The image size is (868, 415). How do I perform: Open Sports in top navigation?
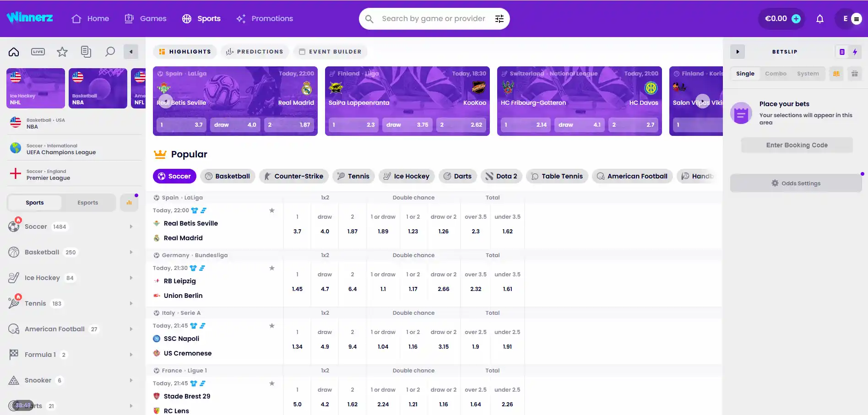[x=201, y=19]
